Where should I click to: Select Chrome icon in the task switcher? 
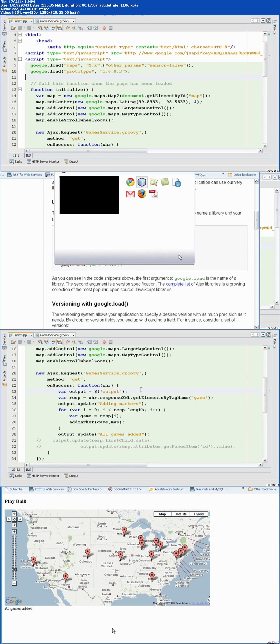tap(130, 182)
